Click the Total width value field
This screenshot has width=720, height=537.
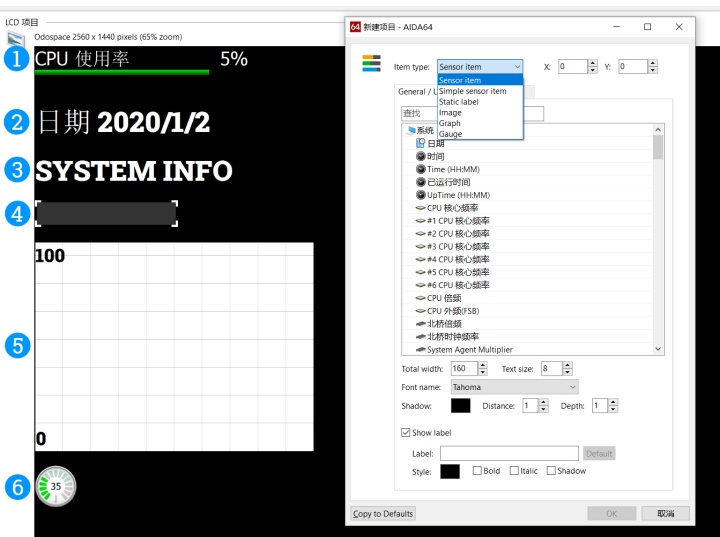464,368
